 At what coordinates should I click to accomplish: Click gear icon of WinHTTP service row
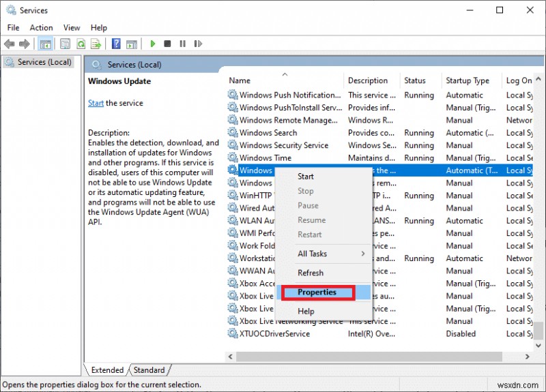click(233, 195)
